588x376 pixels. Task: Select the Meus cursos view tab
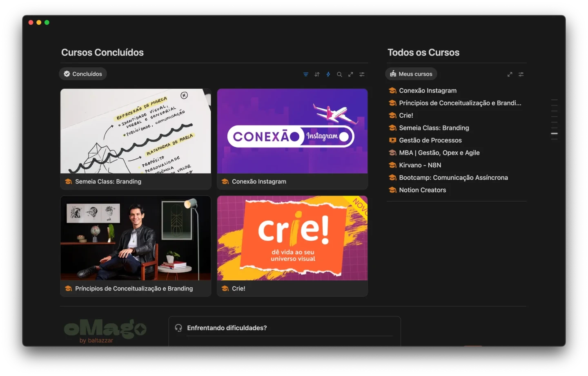point(411,74)
